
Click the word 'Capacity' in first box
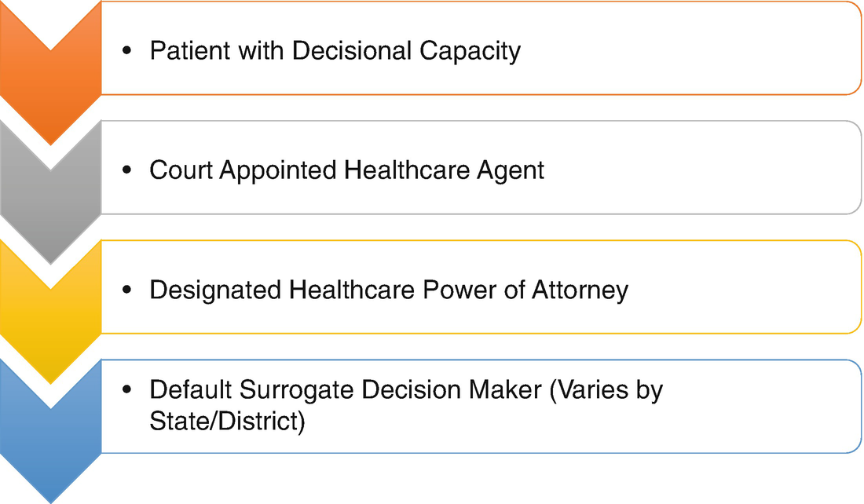470,52
